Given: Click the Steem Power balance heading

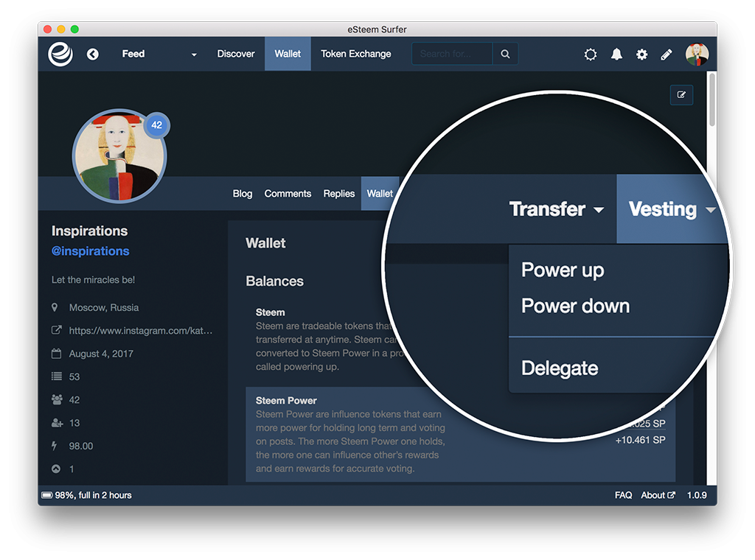Looking at the screenshot, I should [x=286, y=400].
